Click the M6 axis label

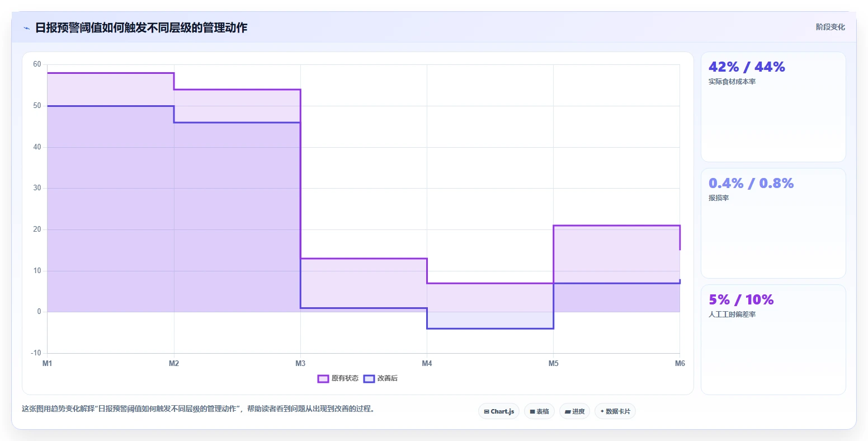click(680, 364)
